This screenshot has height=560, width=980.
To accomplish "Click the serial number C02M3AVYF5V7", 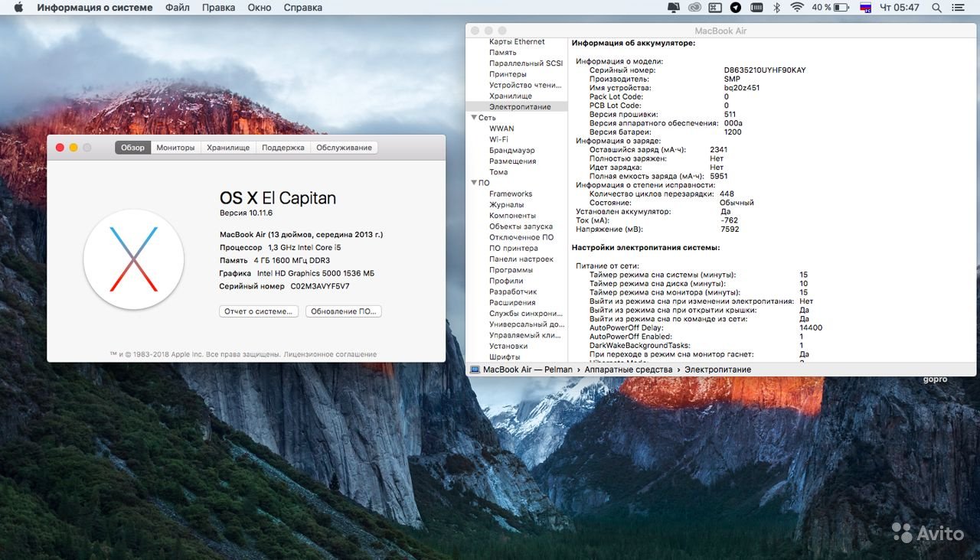I will pos(320,286).
